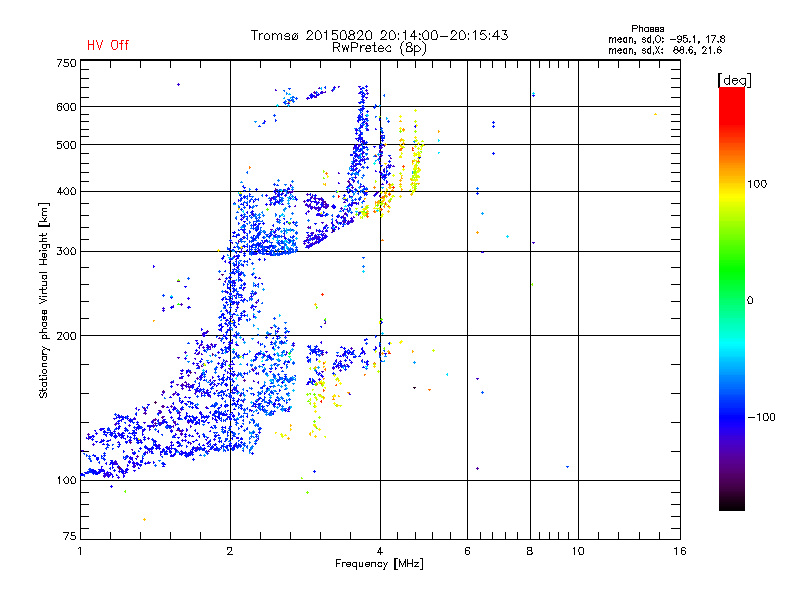The image size is (800, 600).
Task: Select the 'mean, sd,O: -95.1, 17.8' line
Action: click(666, 39)
